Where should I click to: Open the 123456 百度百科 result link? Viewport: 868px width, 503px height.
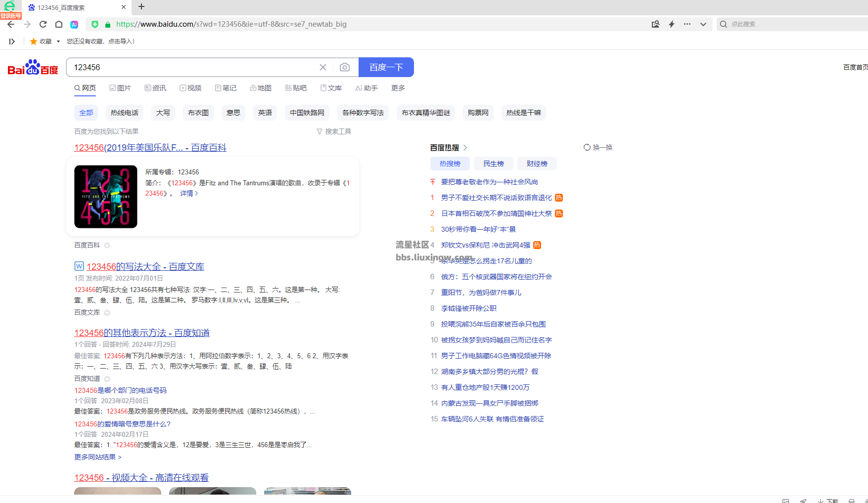150,148
